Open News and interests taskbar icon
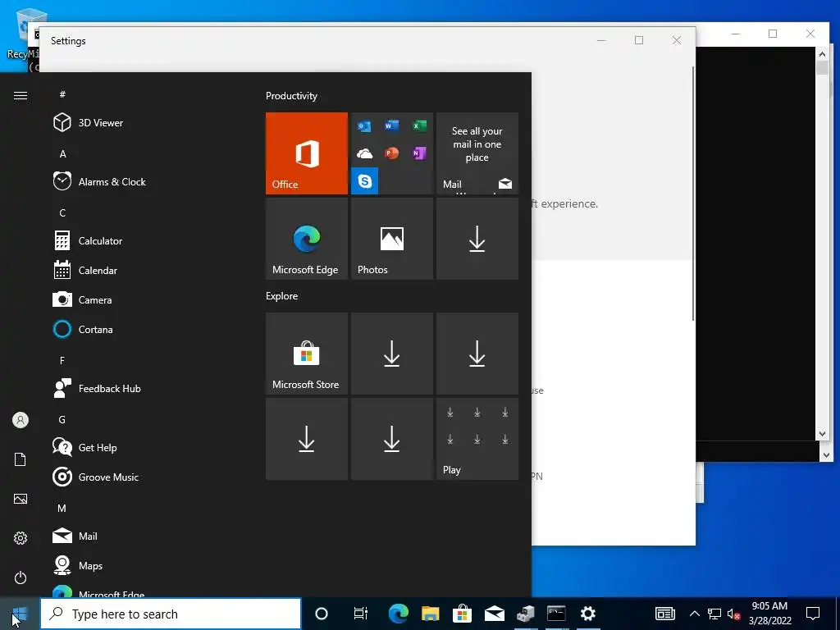 (664, 614)
